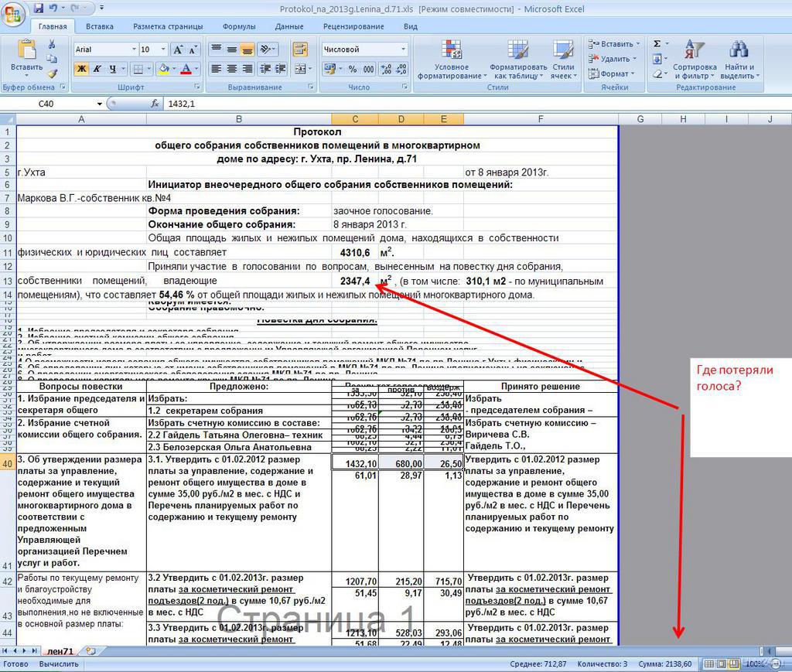Click the Вставить paste clipboard icon
The width and height of the screenshot is (792, 672).
click(x=27, y=49)
